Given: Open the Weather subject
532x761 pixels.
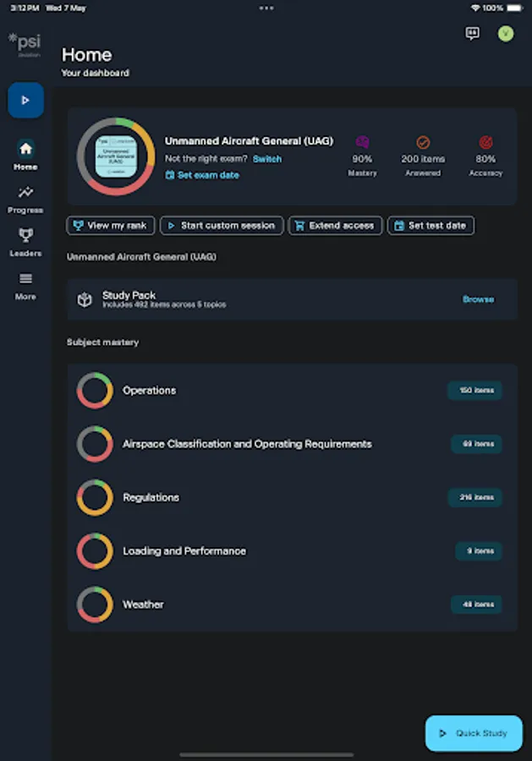Looking at the screenshot, I should click(x=292, y=605).
